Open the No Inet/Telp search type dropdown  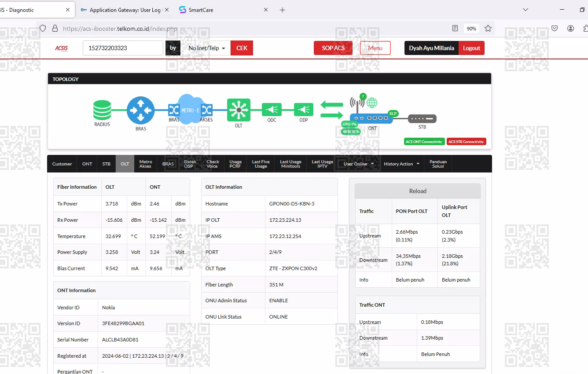coord(207,48)
